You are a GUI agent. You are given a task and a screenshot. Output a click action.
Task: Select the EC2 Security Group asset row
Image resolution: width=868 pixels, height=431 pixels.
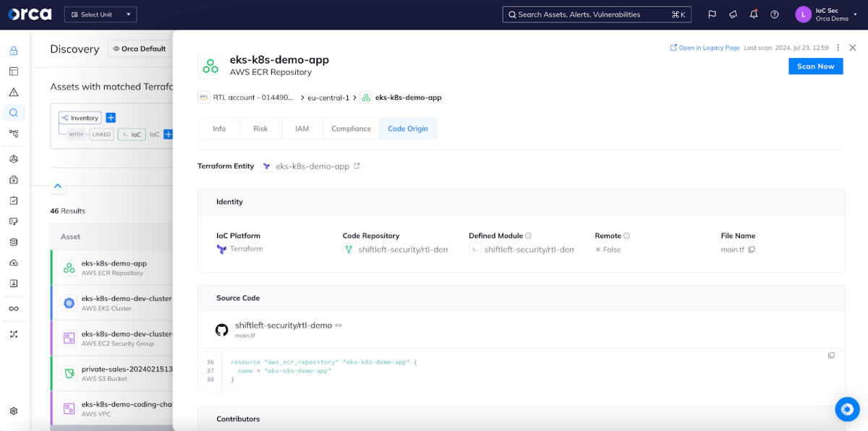coord(112,338)
